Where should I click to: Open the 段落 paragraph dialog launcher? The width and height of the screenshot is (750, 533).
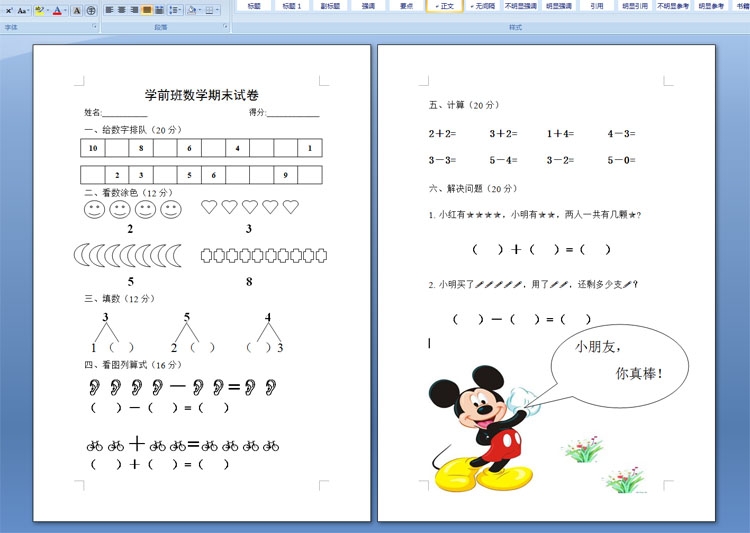[x=225, y=27]
